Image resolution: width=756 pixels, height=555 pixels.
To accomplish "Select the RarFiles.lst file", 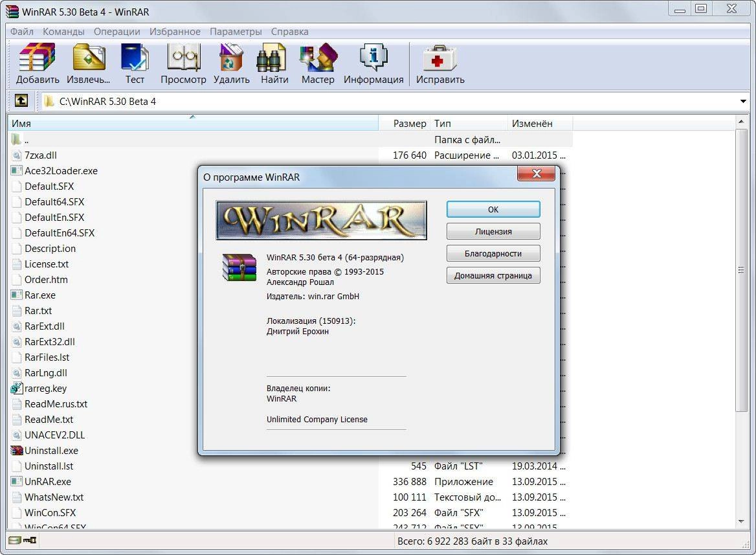I will point(47,357).
